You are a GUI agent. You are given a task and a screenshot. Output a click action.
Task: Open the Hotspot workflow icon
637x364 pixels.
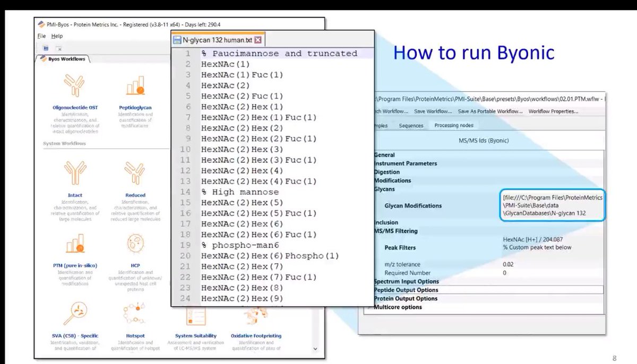135,313
